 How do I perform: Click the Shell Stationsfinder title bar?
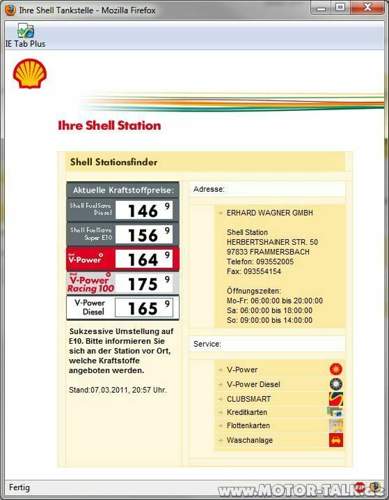(205, 162)
